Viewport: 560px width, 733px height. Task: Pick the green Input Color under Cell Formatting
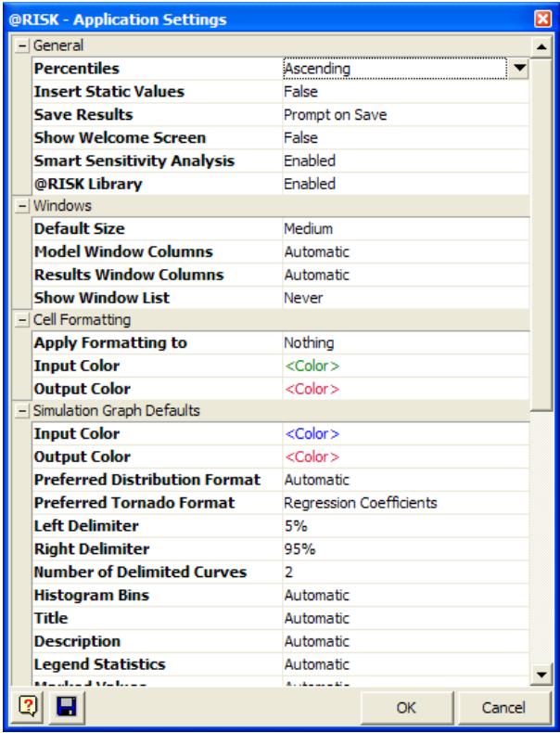coord(311,366)
